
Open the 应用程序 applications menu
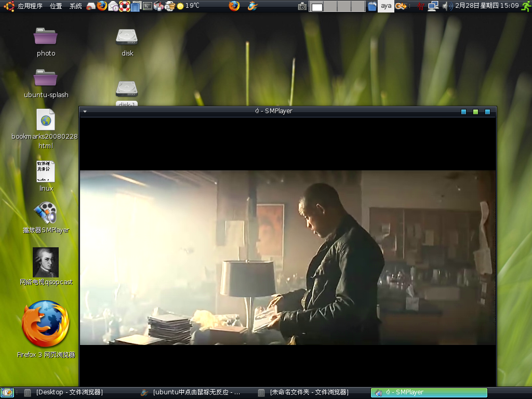(x=30, y=6)
